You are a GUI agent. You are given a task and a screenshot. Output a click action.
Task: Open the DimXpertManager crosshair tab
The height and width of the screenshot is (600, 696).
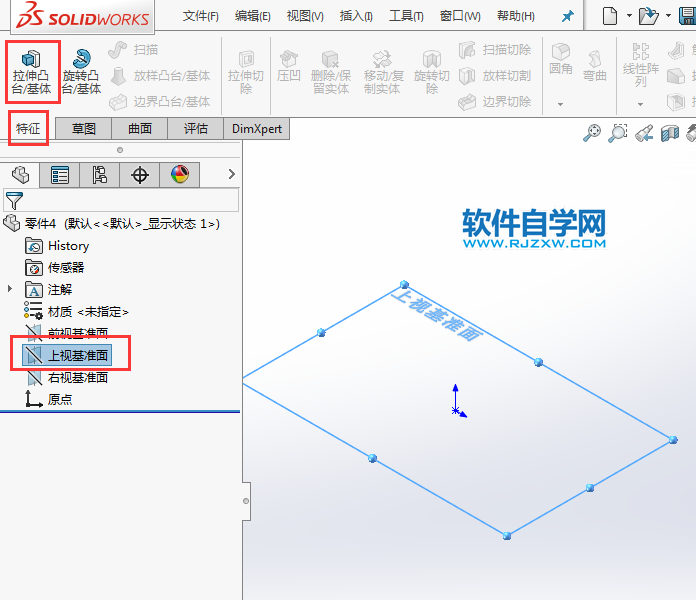[x=139, y=175]
